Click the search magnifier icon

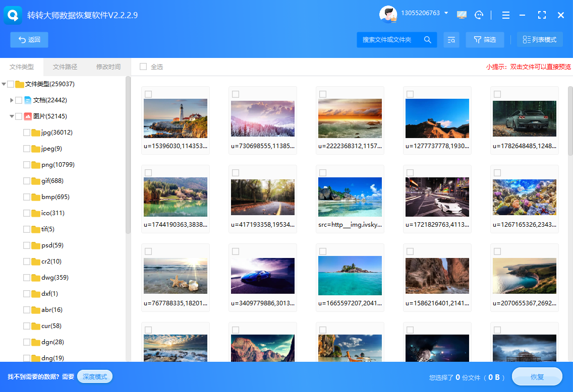pos(428,40)
